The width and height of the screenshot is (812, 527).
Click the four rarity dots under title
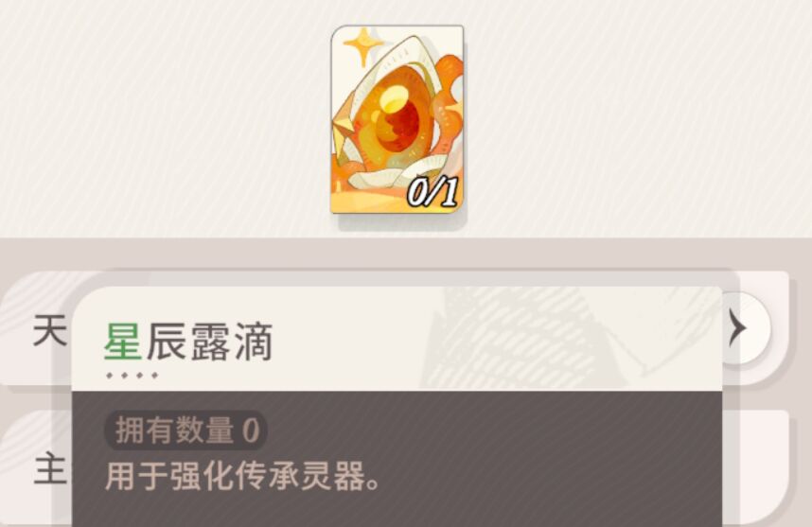click(132, 376)
